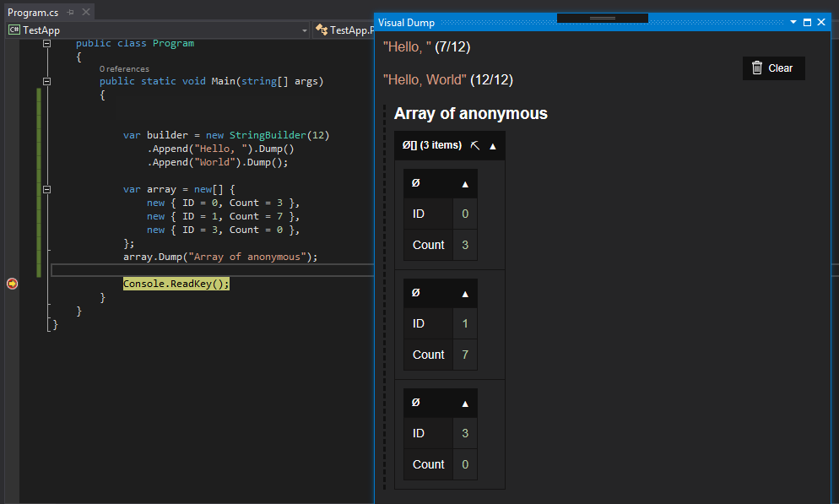Image resolution: width=839 pixels, height=504 pixels.
Task: Switch to the Program.cs tab
Action: coord(33,12)
